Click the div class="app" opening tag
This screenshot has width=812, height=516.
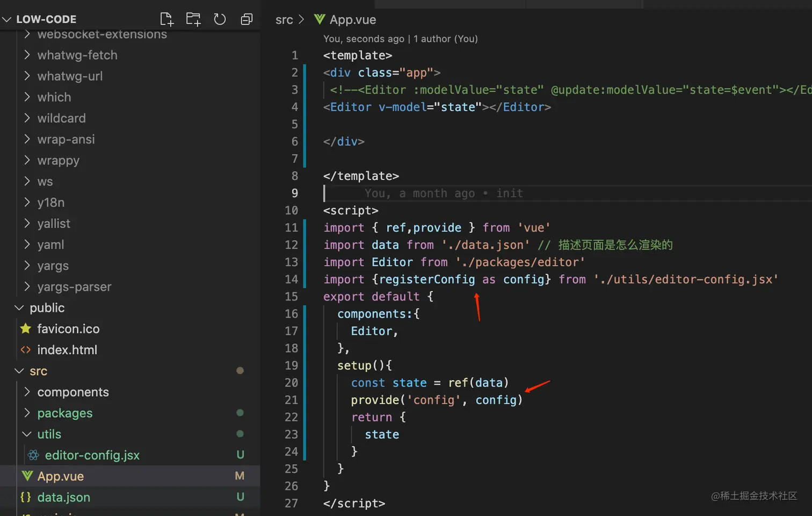point(382,73)
